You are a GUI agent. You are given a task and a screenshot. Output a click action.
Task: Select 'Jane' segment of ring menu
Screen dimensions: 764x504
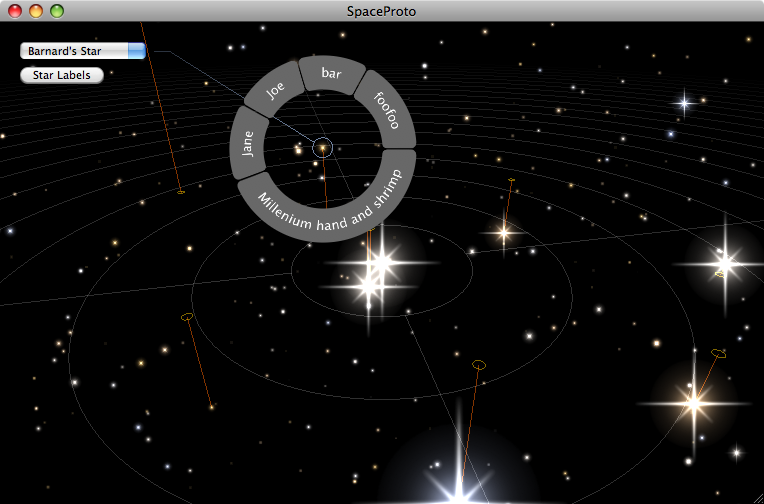click(x=248, y=143)
